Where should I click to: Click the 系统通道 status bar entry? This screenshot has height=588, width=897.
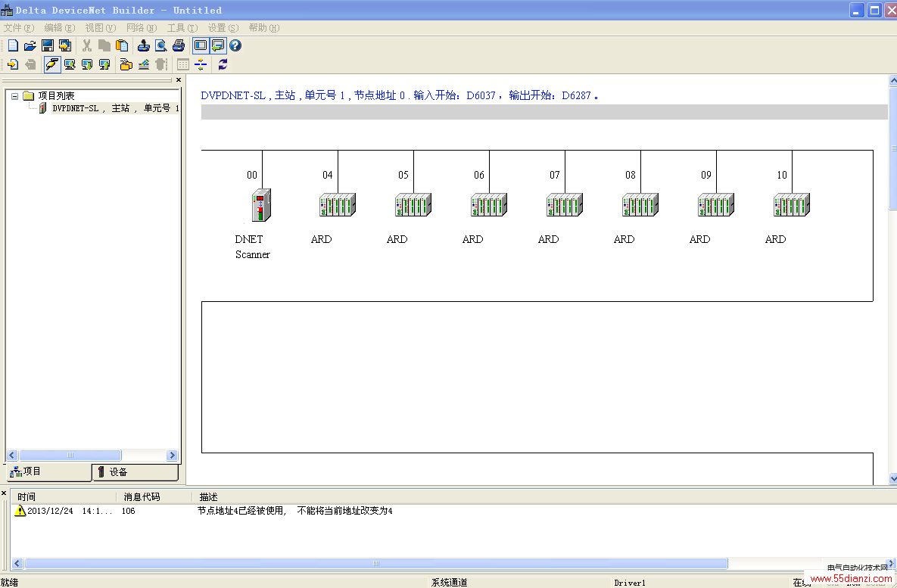(449, 582)
